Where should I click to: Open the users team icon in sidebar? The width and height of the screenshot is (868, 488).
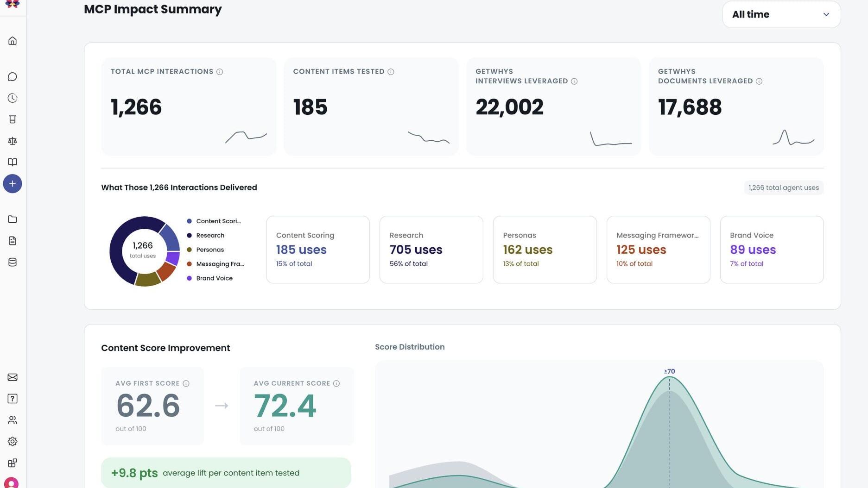pyautogui.click(x=13, y=420)
